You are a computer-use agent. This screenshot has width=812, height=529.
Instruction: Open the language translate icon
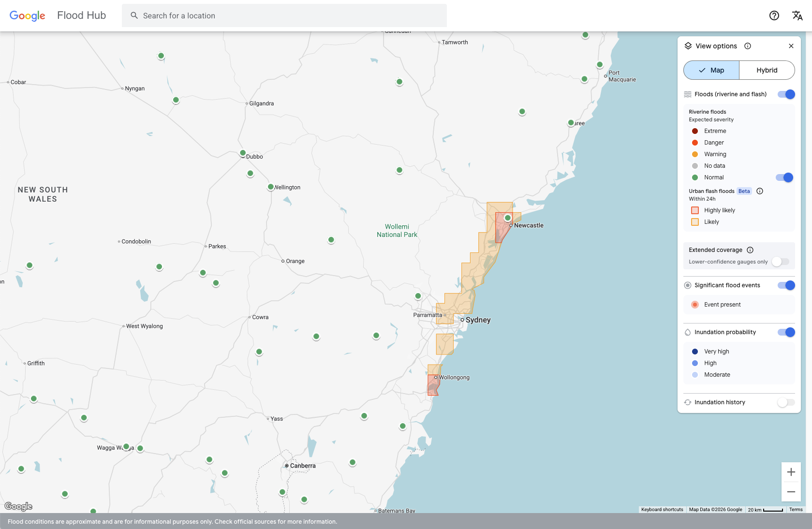[797, 15]
